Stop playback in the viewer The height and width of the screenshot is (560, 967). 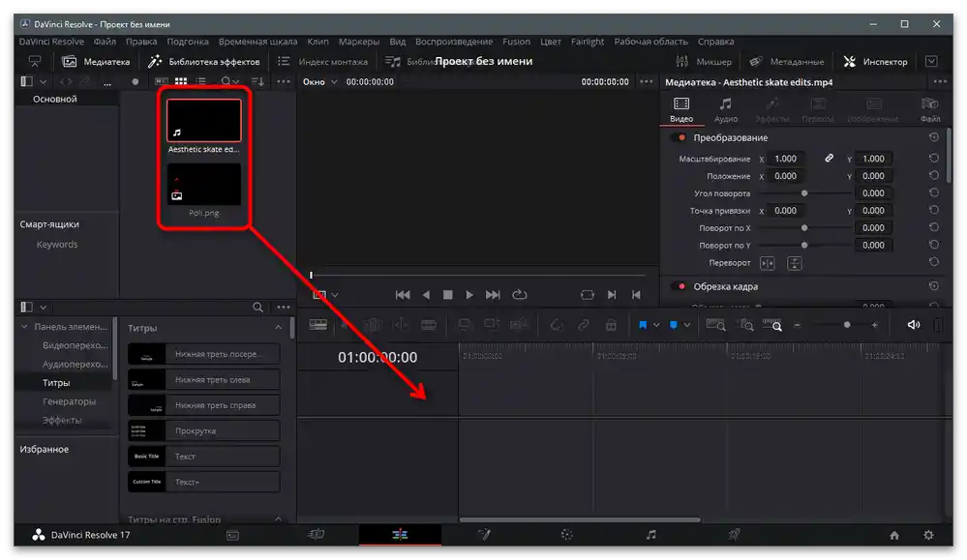448,295
